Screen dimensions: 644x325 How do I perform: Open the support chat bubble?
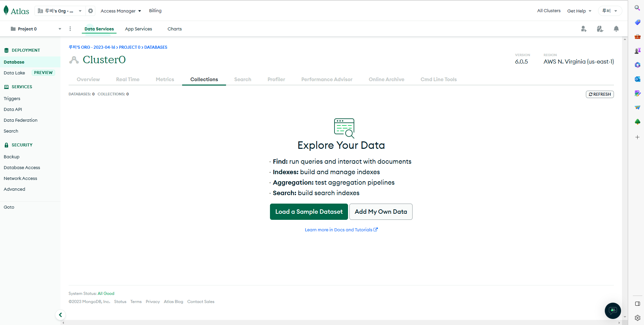613,310
